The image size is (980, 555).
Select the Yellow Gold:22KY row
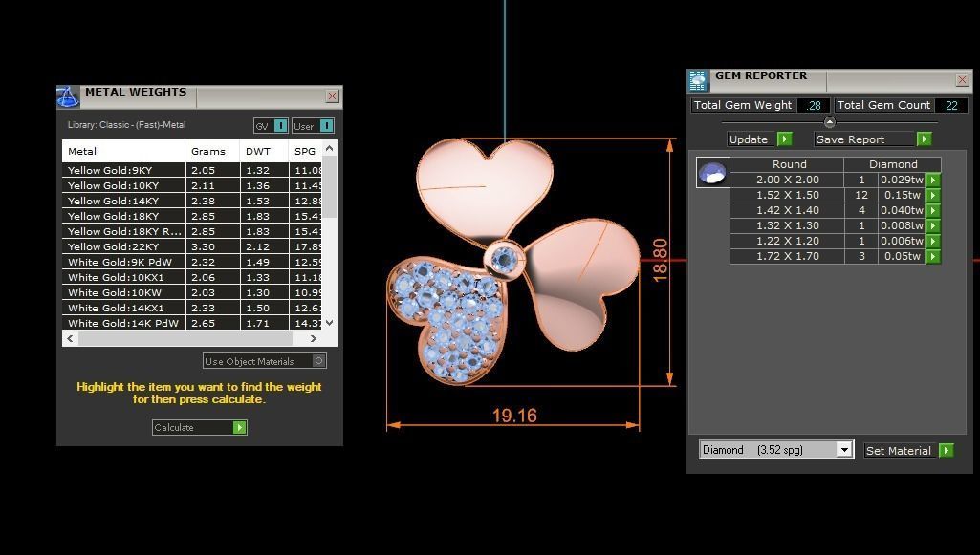[x=192, y=246]
